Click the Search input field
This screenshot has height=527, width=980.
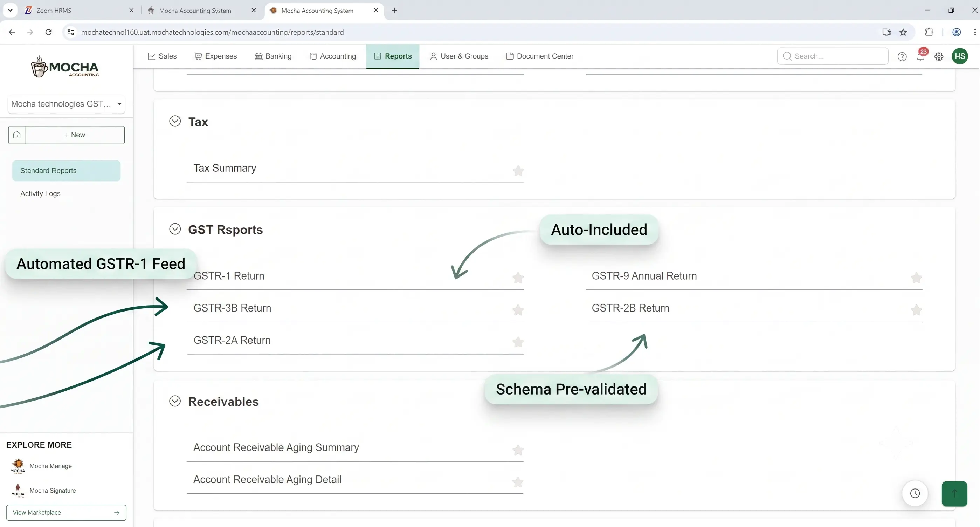pos(833,56)
